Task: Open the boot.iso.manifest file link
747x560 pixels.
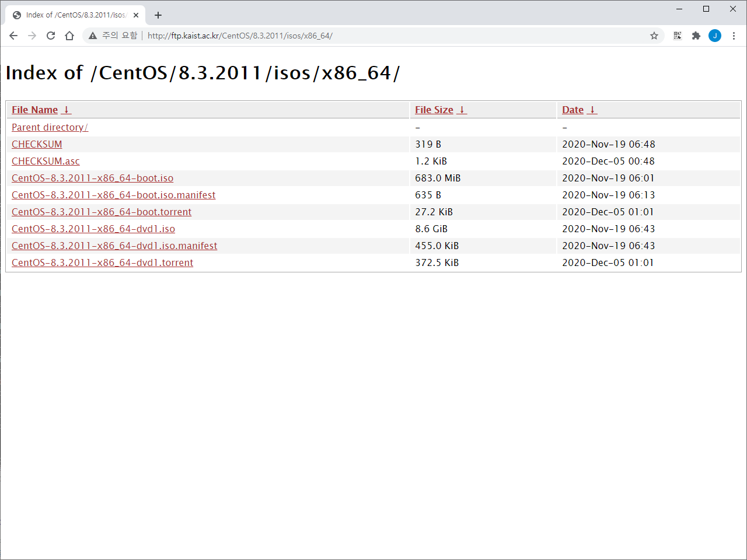Action: pyautogui.click(x=113, y=195)
